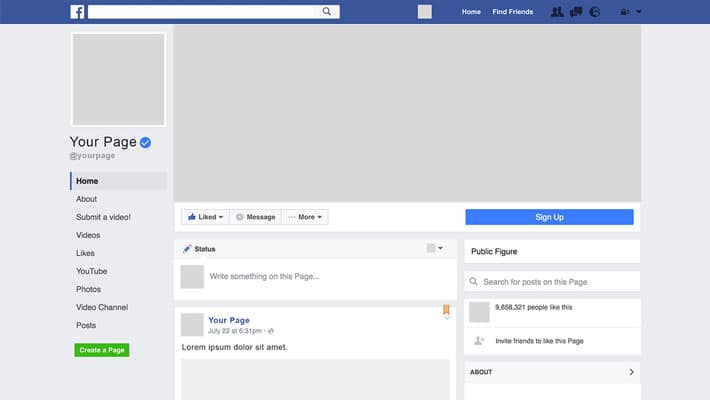Click the avatar thumbnail in the Status box
The width and height of the screenshot is (710, 400).
[192, 277]
